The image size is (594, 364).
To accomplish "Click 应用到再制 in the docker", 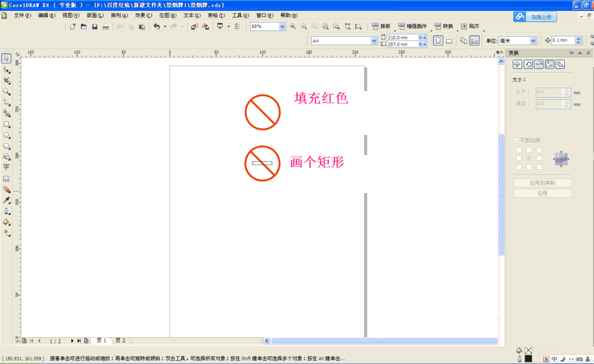I will (542, 182).
